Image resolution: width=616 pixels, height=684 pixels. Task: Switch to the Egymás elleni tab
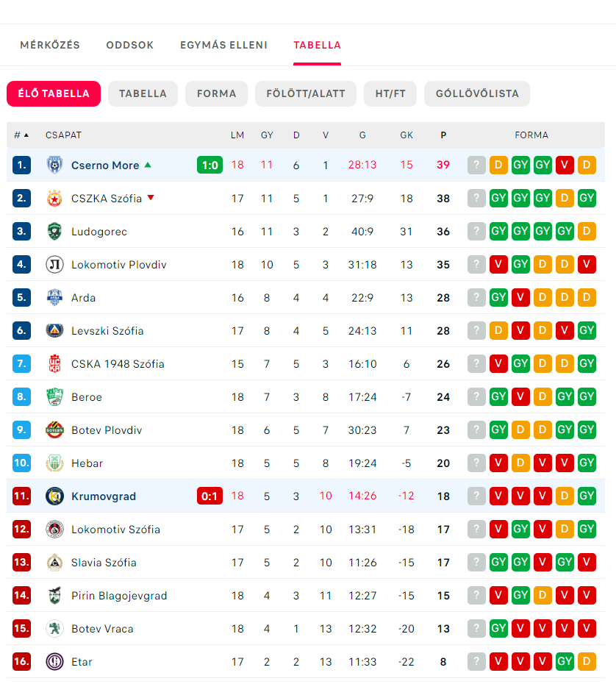coord(223,45)
